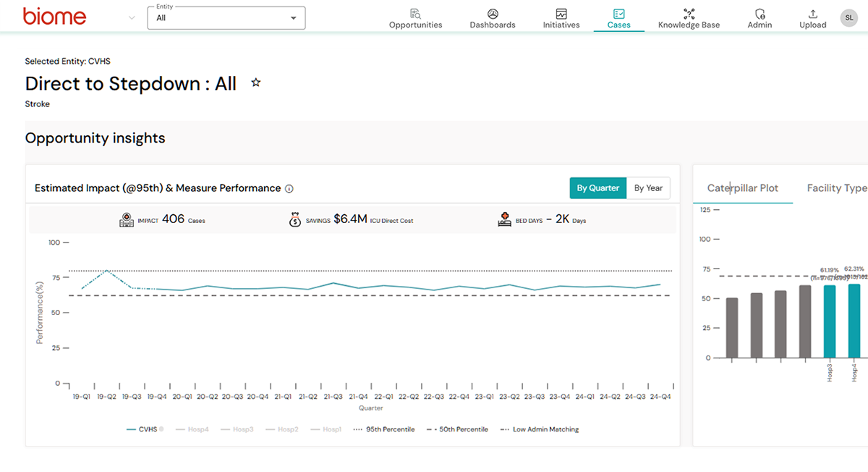The height and width of the screenshot is (472, 868).
Task: Open the Entity dropdown
Action: click(226, 18)
